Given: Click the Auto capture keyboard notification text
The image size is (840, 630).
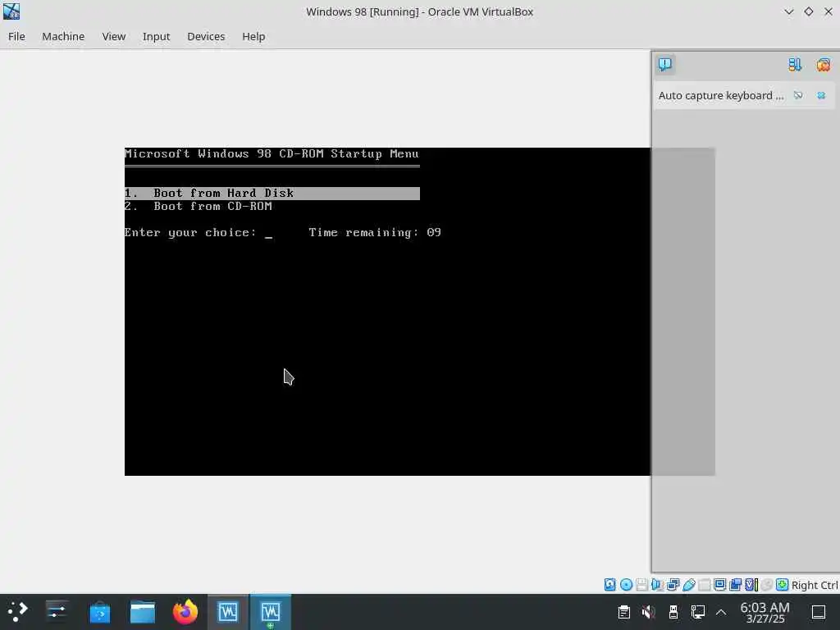Looking at the screenshot, I should pyautogui.click(x=721, y=95).
